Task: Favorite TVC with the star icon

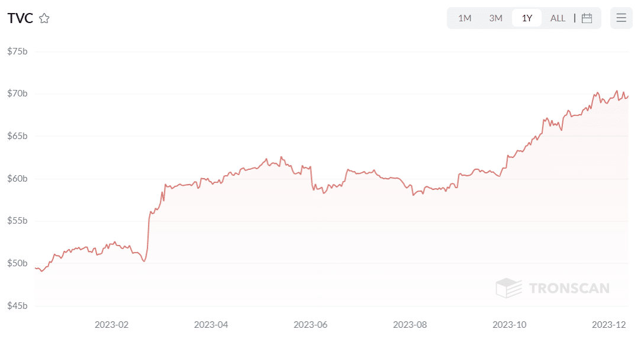Action: [x=44, y=18]
